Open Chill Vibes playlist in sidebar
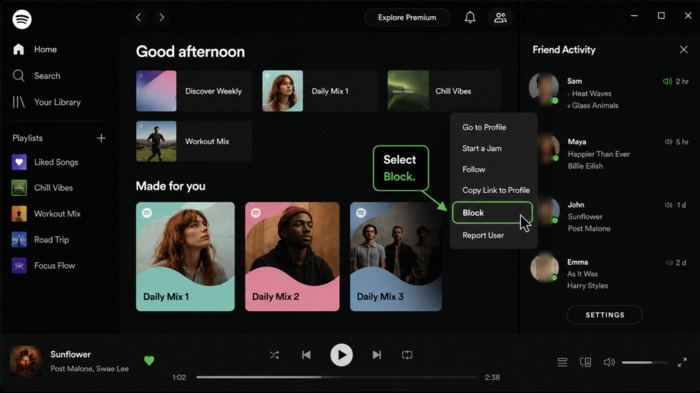 click(x=42, y=188)
